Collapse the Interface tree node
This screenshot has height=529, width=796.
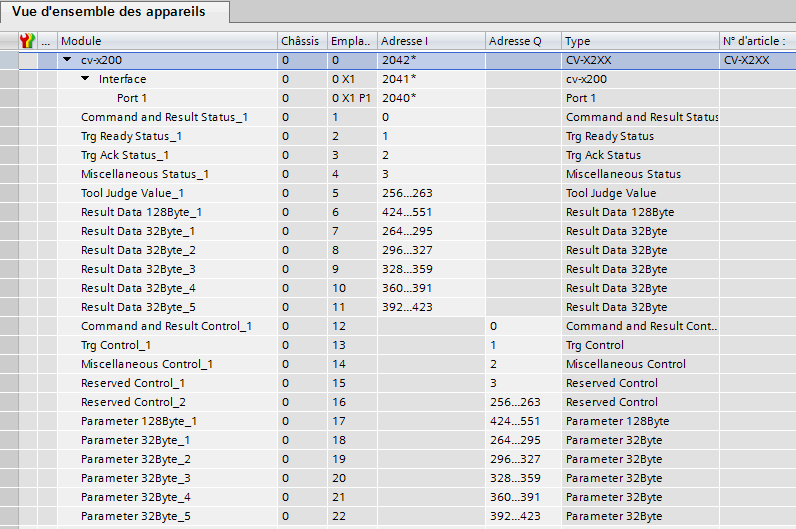pyautogui.click(x=85, y=79)
